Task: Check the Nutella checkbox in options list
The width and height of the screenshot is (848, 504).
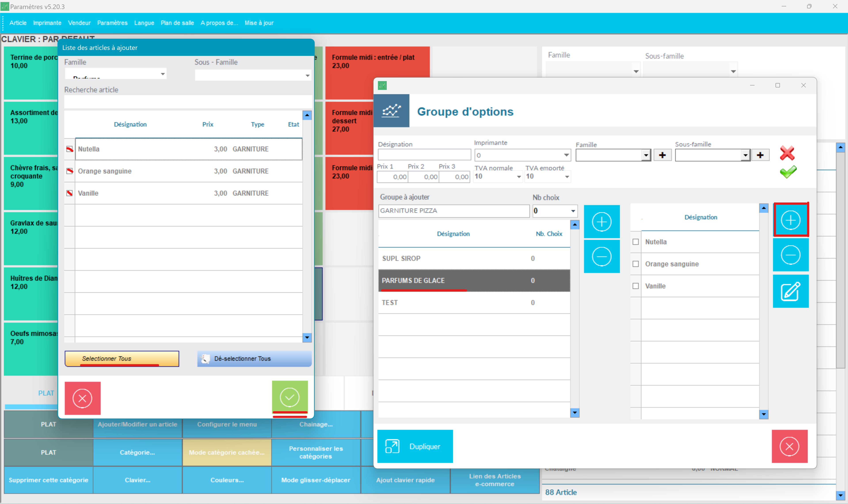Action: [636, 242]
